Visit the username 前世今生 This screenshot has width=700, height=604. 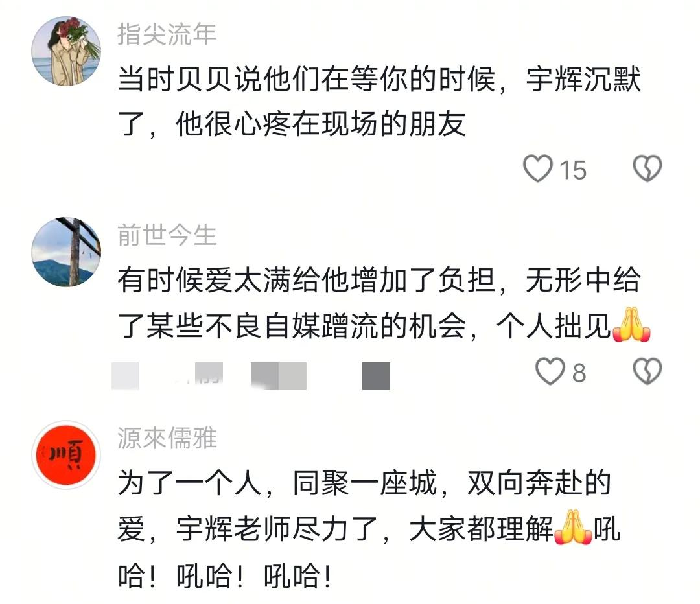click(167, 235)
